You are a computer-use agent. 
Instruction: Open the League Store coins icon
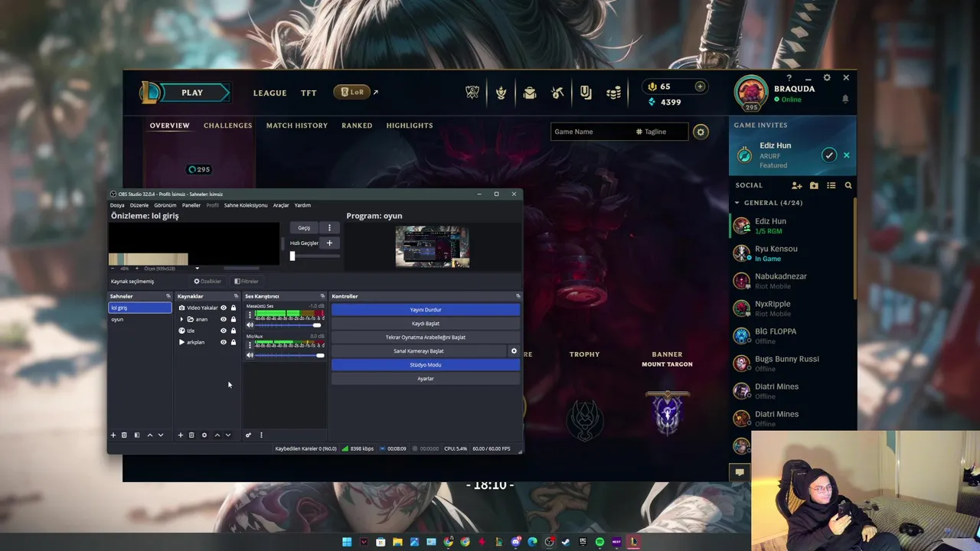pyautogui.click(x=614, y=93)
